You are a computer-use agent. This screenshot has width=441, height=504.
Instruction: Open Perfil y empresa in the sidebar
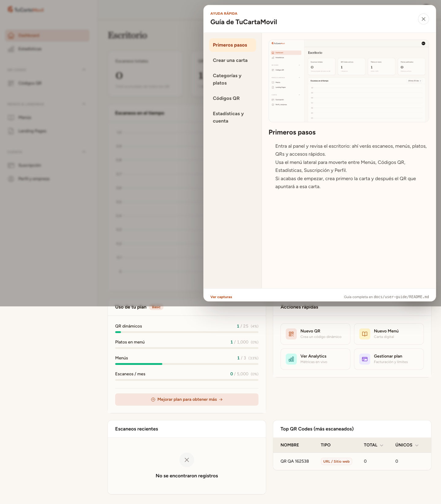point(47,179)
